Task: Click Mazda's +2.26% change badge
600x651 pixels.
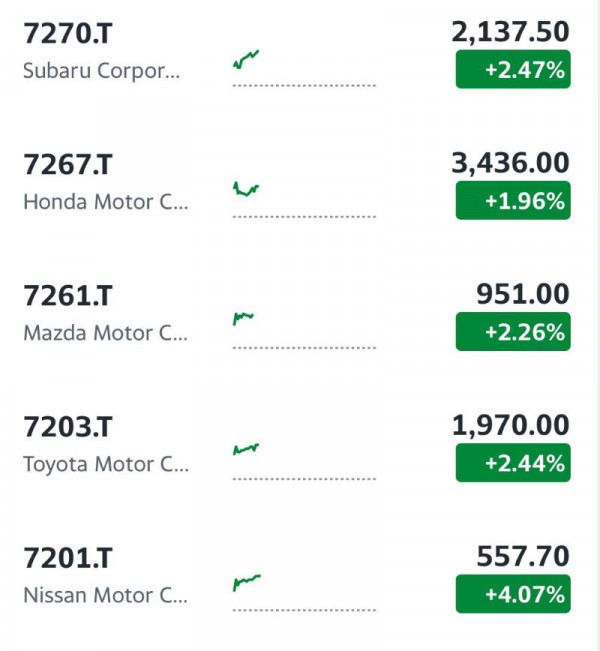Action: tap(513, 331)
